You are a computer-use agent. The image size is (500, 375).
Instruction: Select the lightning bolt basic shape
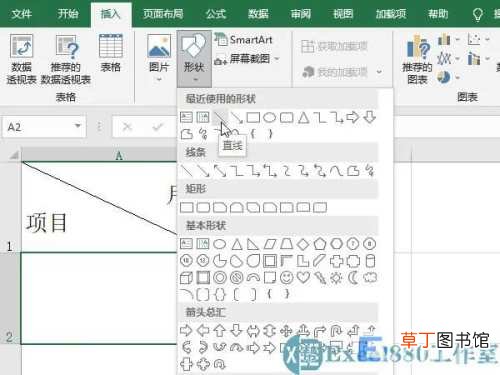click(x=320, y=277)
